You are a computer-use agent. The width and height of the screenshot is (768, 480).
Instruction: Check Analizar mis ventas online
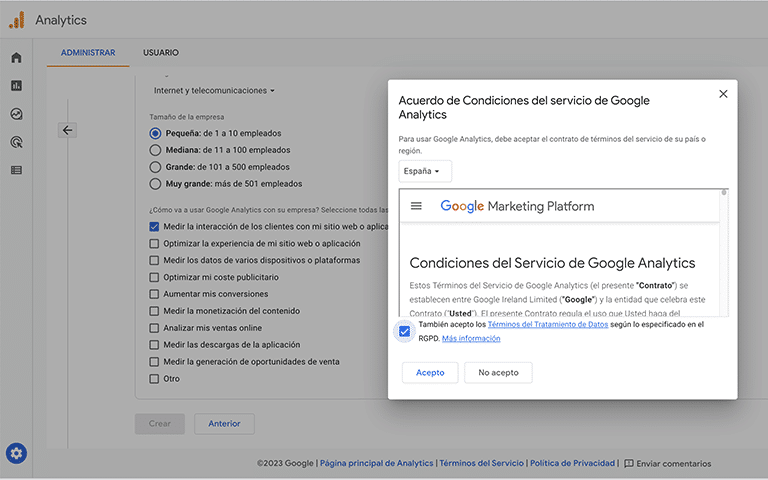point(154,328)
